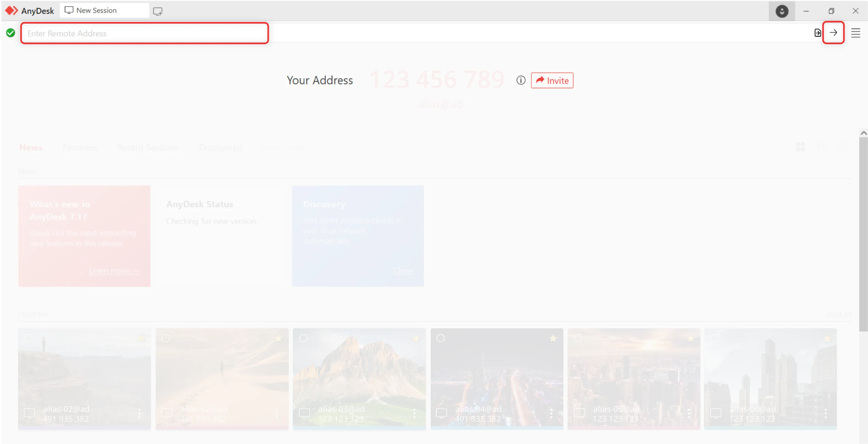
Task: Click the Learn more link
Action: tap(114, 271)
